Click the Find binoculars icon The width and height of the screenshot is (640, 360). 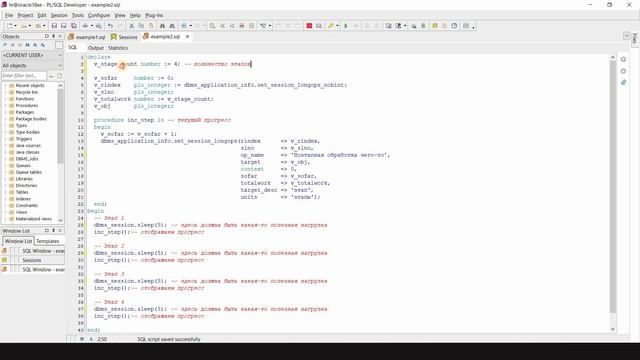[x=162, y=26]
